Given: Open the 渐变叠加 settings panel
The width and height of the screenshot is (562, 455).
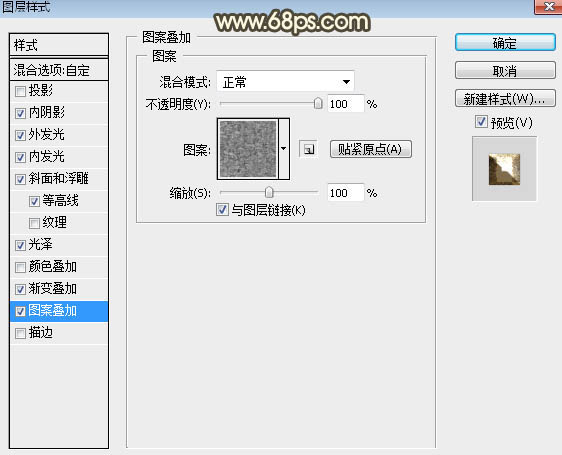Looking at the screenshot, I should tap(53, 288).
